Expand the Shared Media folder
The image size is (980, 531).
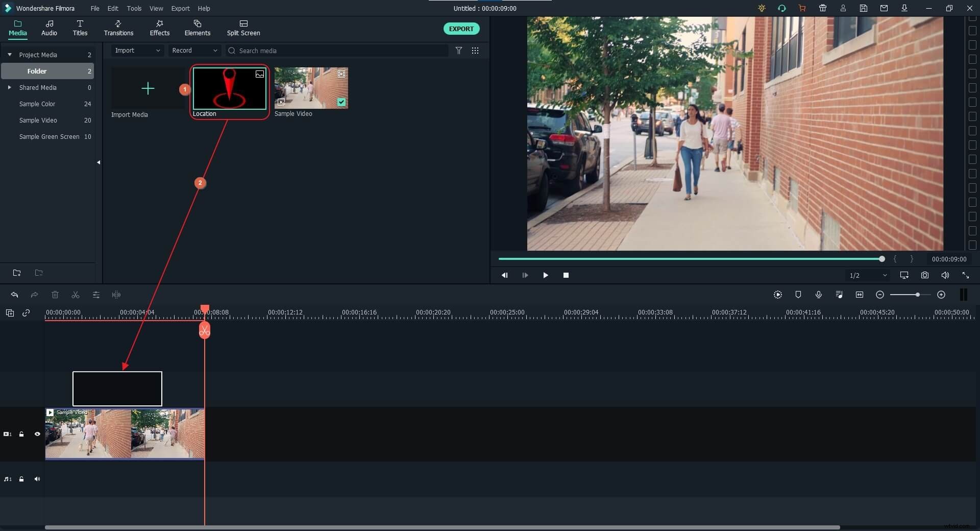click(10, 87)
